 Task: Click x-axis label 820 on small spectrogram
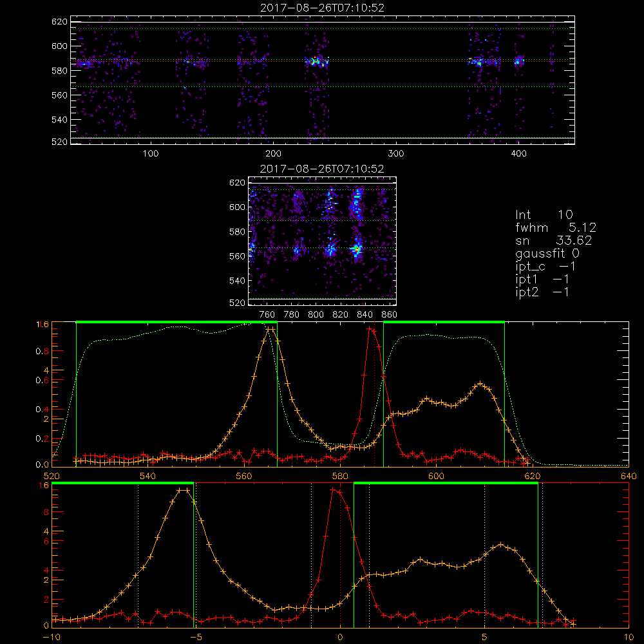(x=341, y=315)
